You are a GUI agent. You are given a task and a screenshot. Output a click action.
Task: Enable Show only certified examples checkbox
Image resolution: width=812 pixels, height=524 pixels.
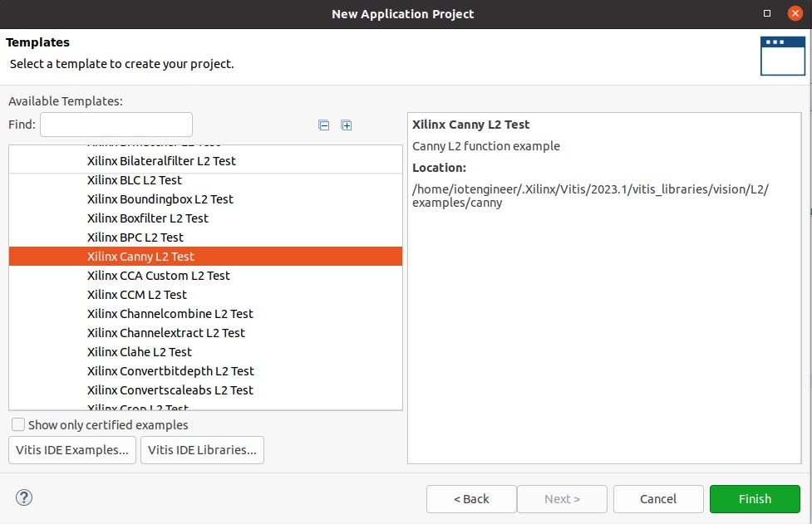tap(18, 425)
